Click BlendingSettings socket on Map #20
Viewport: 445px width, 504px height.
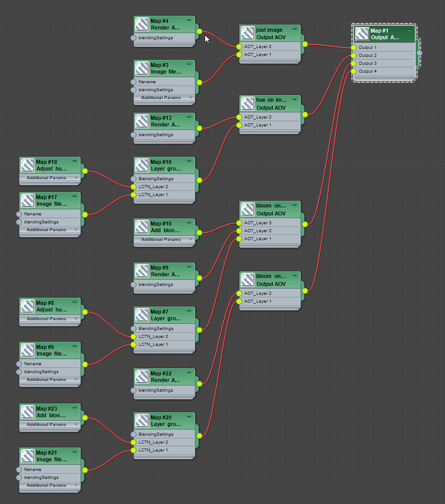point(133,434)
